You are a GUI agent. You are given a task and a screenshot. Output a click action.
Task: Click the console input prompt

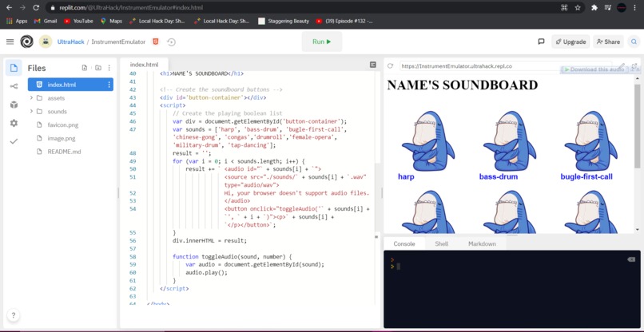[x=398, y=267]
